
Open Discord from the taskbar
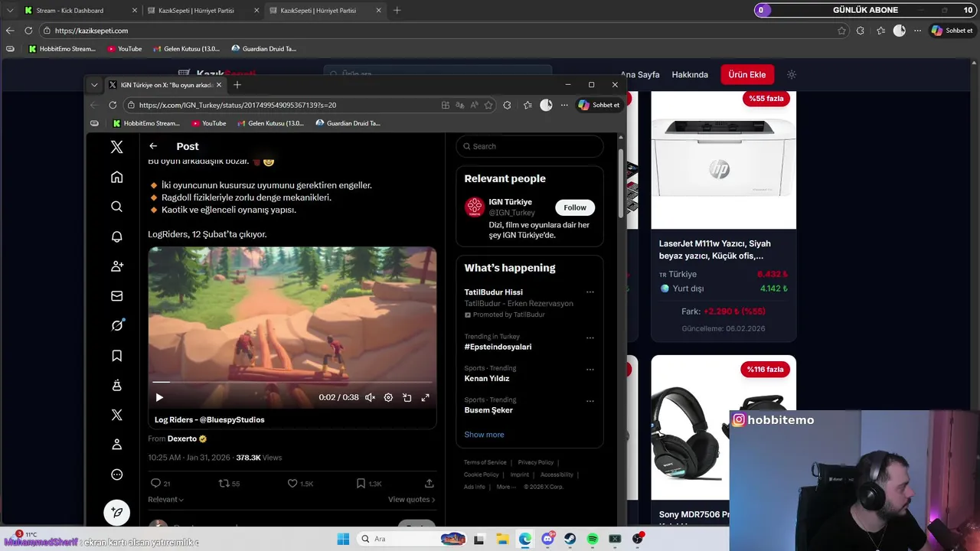click(x=547, y=539)
